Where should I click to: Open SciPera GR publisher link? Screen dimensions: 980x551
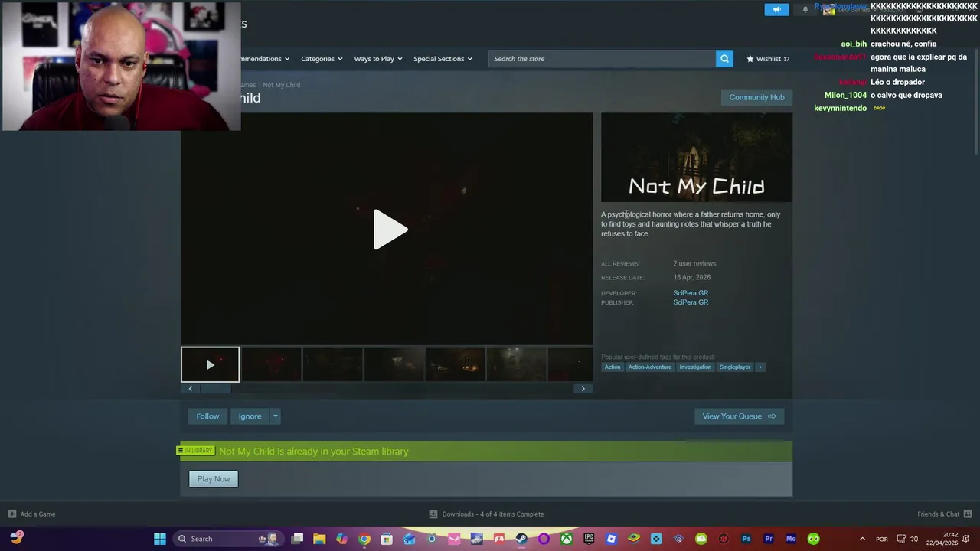coord(691,302)
